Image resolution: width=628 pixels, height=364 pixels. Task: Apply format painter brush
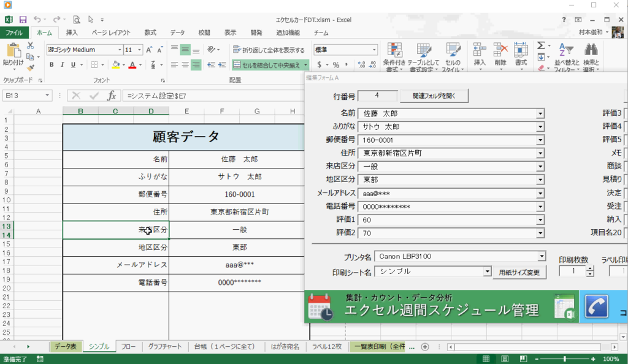(31, 67)
